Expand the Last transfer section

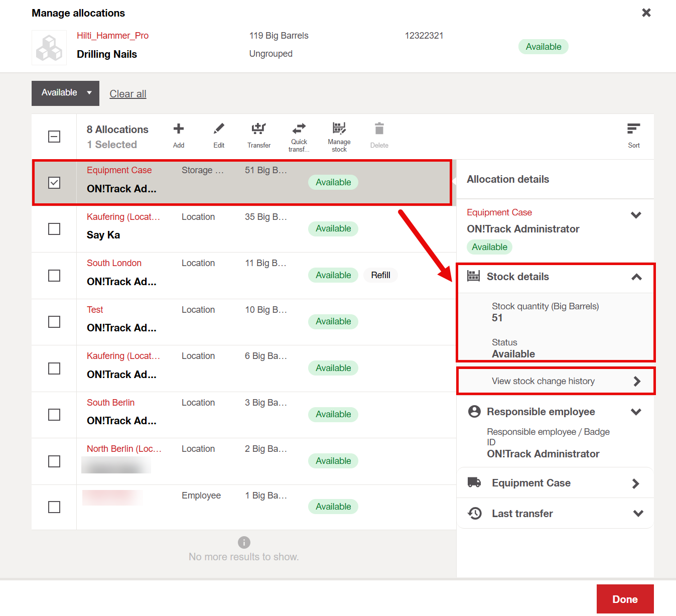pos(638,514)
